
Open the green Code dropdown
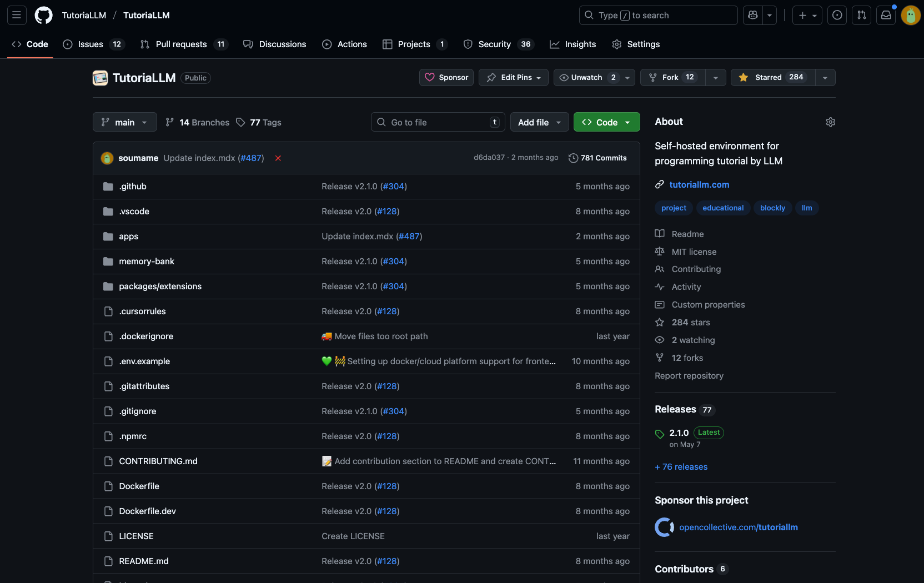point(606,122)
